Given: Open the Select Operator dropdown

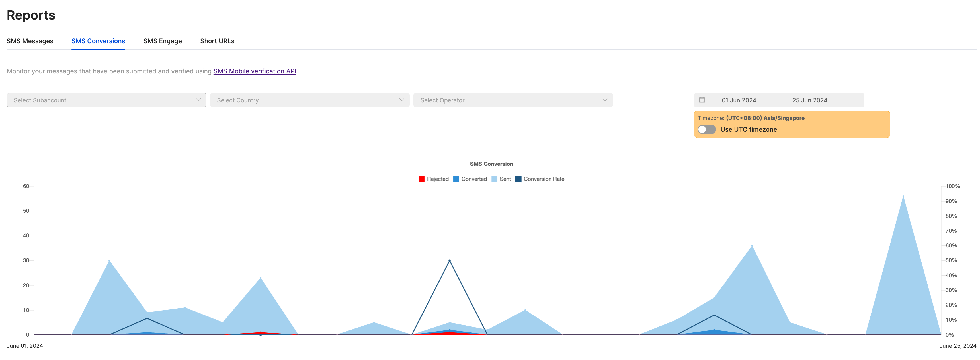Looking at the screenshot, I should tap(512, 100).
